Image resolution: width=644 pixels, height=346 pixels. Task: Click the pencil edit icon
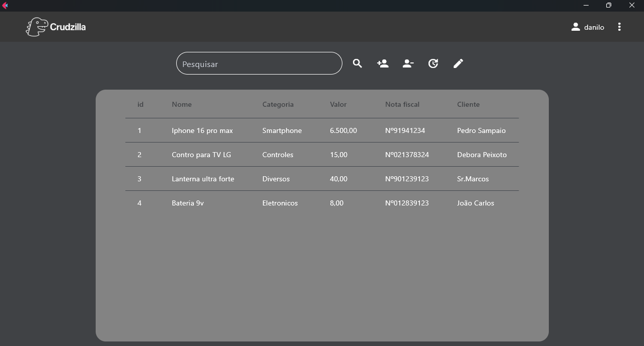point(458,63)
